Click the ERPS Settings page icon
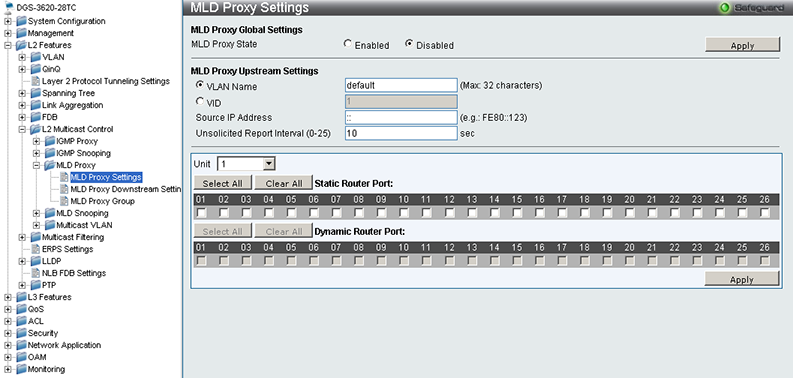 pos(35,249)
